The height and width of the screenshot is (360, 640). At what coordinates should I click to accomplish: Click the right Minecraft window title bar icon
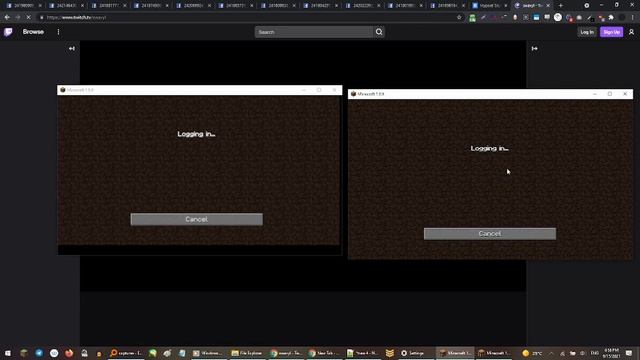click(353, 94)
